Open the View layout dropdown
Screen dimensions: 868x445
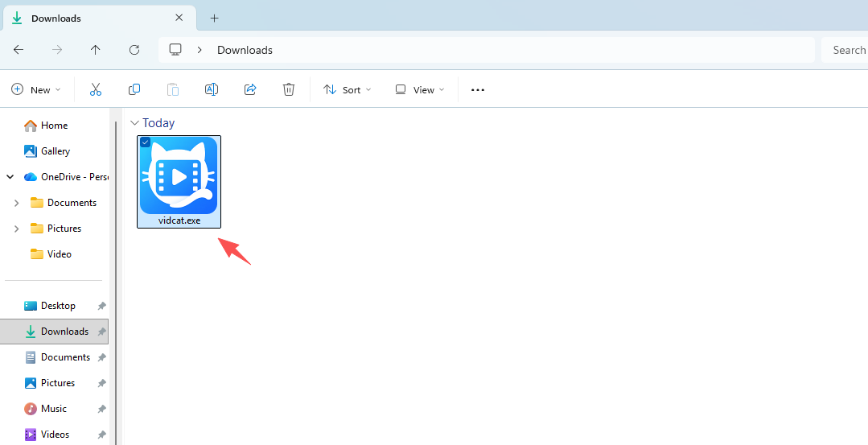tap(420, 89)
